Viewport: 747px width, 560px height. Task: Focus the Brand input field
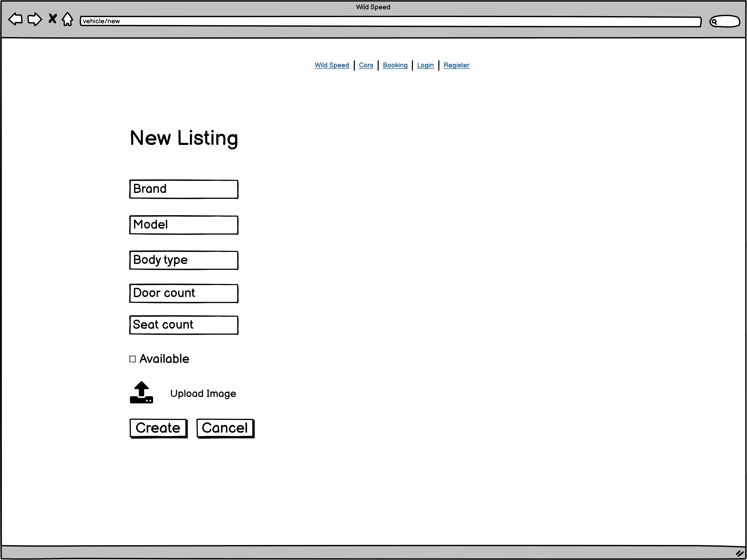184,189
